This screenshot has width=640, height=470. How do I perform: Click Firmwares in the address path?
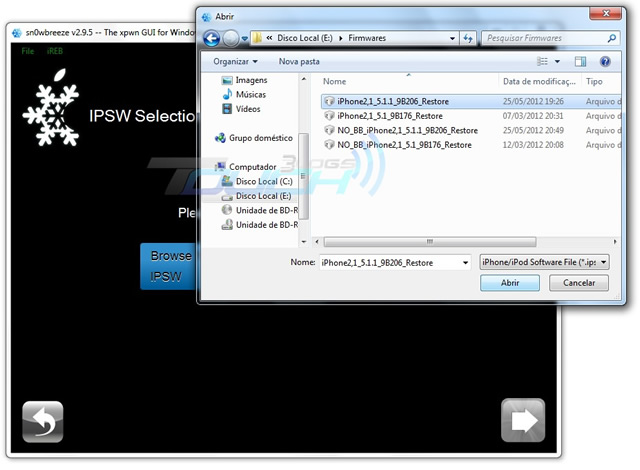[367, 38]
